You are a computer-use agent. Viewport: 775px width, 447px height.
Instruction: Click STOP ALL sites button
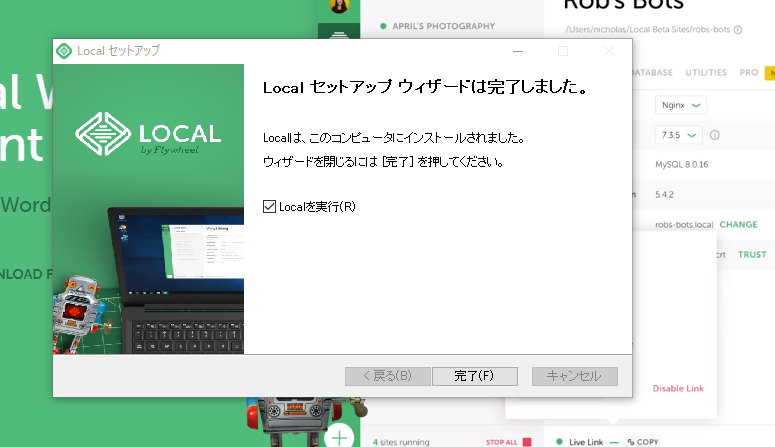tap(502, 442)
